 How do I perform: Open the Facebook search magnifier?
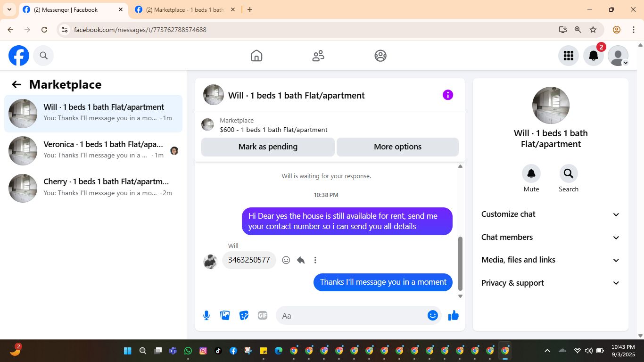click(x=44, y=56)
